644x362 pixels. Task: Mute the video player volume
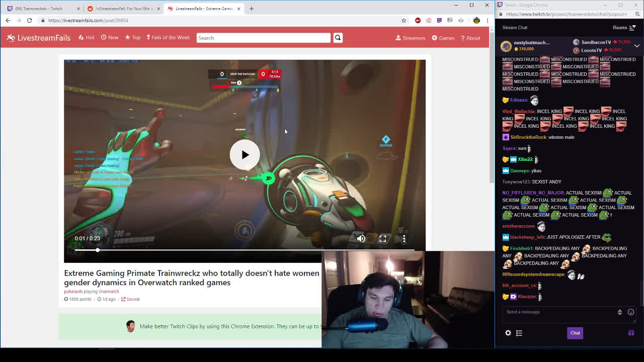point(361,239)
